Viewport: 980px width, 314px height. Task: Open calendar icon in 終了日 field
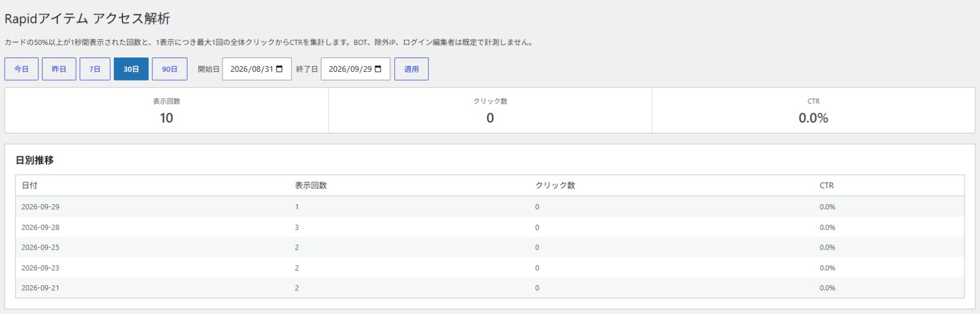378,69
